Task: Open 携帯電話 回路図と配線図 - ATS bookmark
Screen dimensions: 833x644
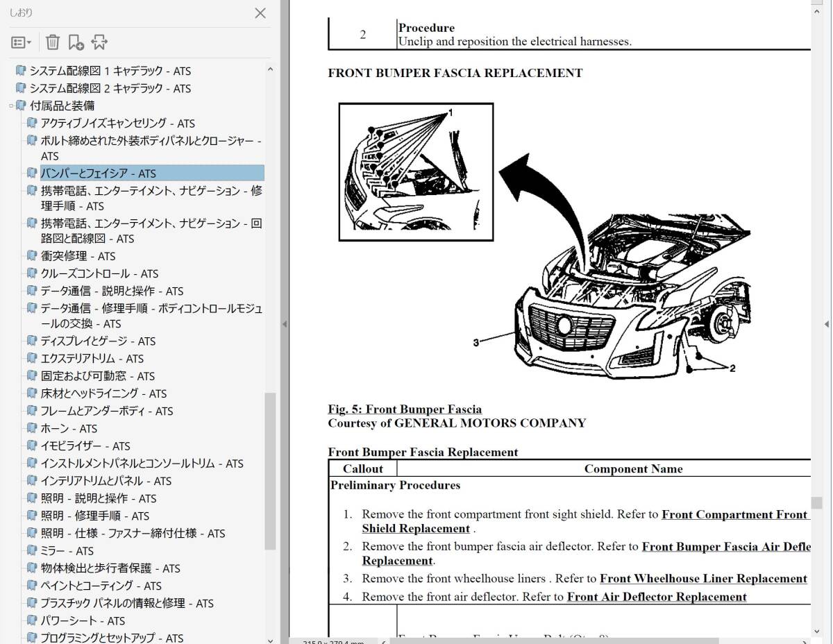Action: click(x=151, y=231)
